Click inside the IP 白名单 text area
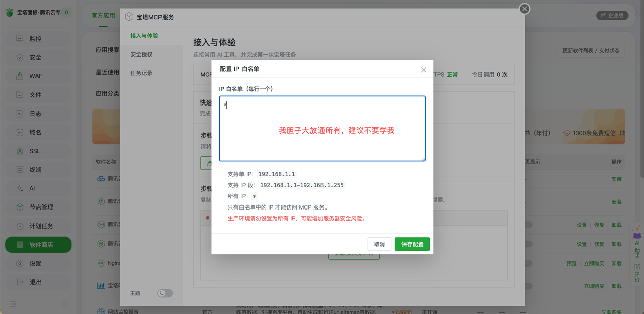The image size is (644, 314). pyautogui.click(x=323, y=129)
